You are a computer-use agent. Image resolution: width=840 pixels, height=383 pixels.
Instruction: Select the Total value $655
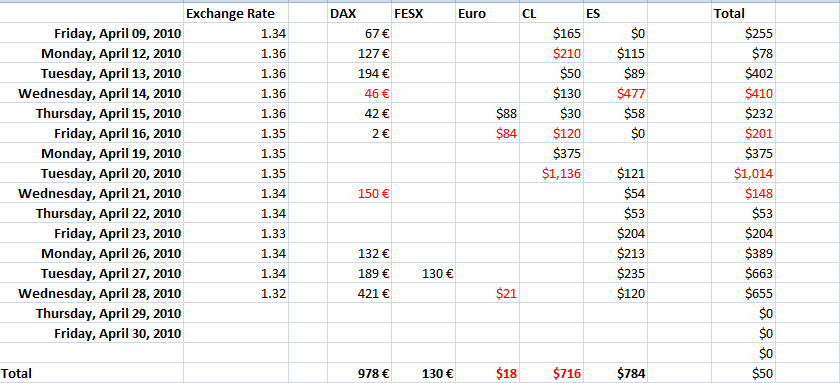[x=744, y=294]
